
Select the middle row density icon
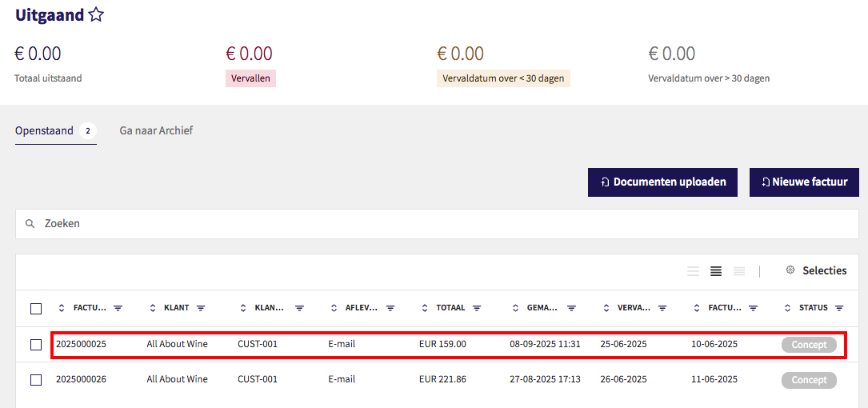click(716, 271)
